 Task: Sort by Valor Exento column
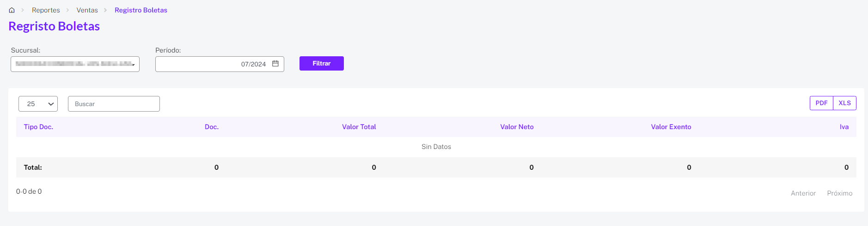[671, 127]
